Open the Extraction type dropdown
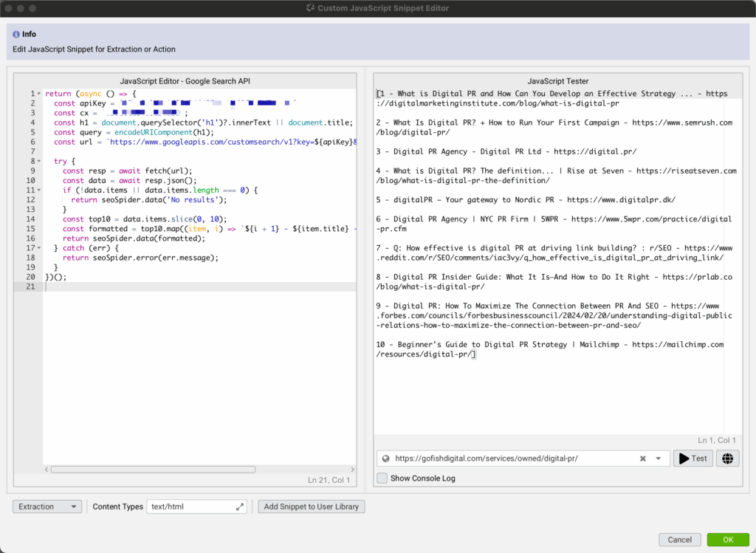Image resolution: width=756 pixels, height=553 pixels. [47, 506]
